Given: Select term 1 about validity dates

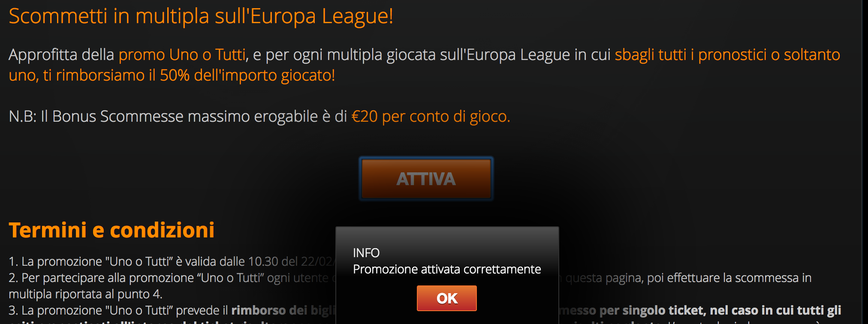Looking at the screenshot, I should [x=172, y=261].
